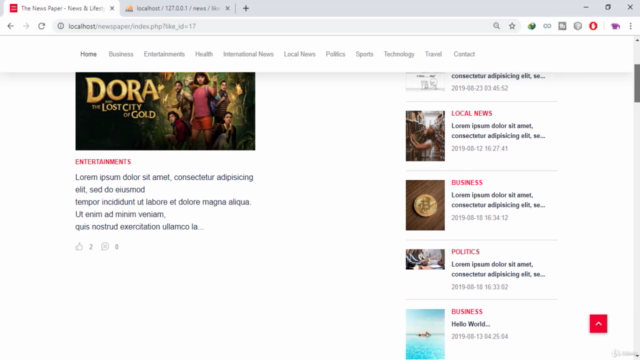Click the page vertical scrollbar thumb

(637, 83)
